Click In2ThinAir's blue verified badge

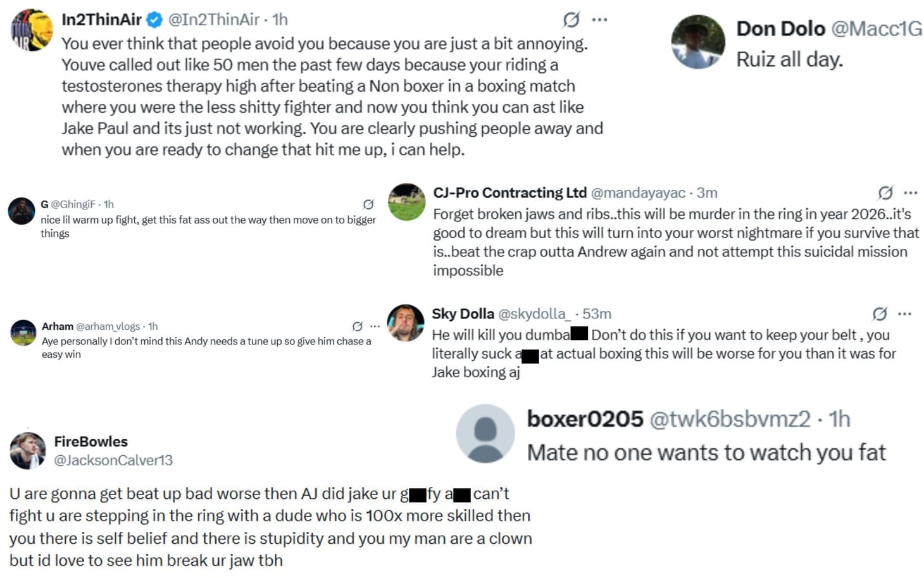[154, 19]
